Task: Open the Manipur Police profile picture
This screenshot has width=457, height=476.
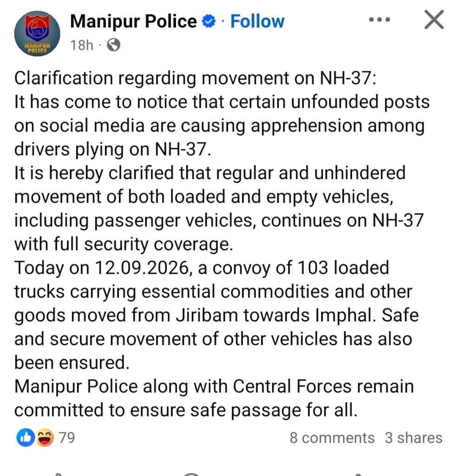Action: tap(37, 33)
